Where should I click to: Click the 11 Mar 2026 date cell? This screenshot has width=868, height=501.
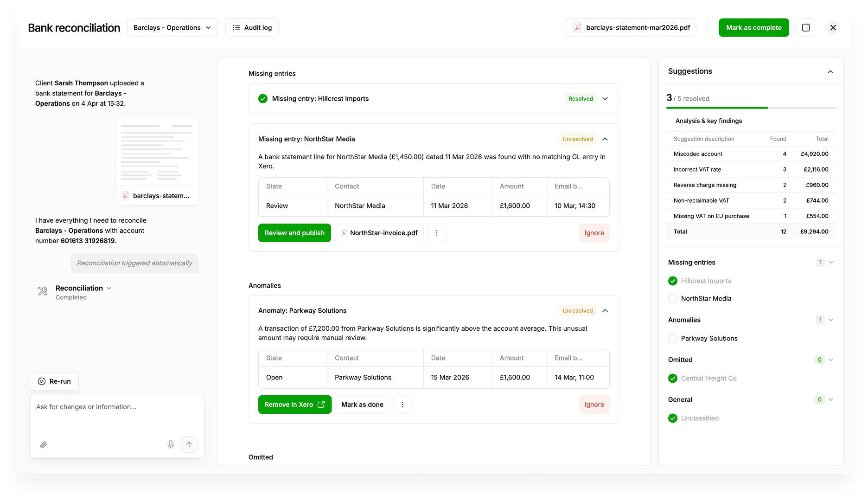(458, 206)
